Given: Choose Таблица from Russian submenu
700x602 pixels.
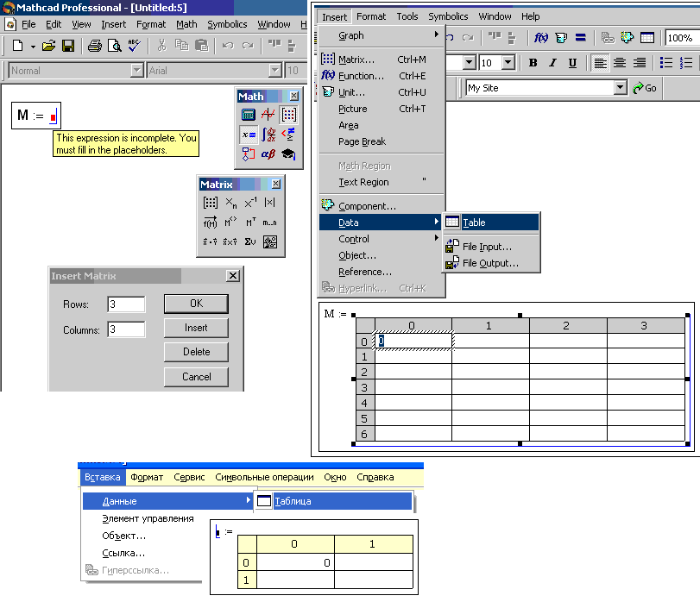Looking at the screenshot, I should (x=333, y=501).
